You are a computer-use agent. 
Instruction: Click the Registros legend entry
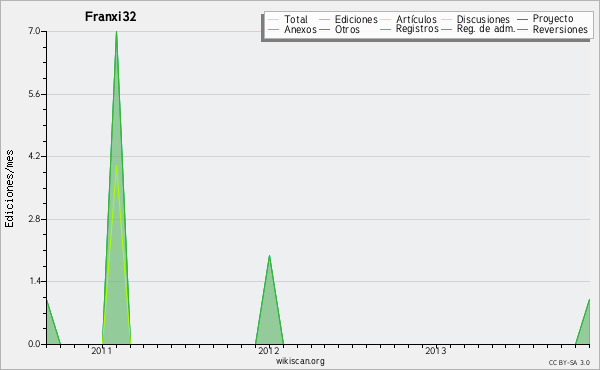click(x=409, y=29)
